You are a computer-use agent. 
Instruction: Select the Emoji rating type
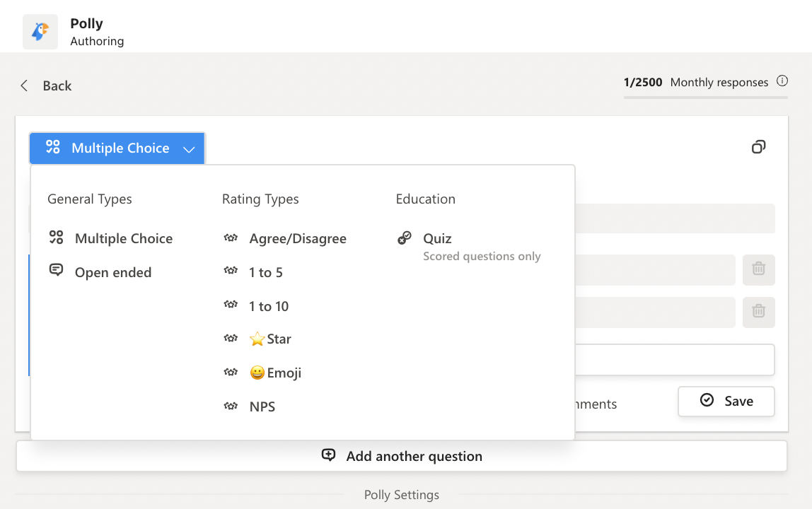coord(276,373)
